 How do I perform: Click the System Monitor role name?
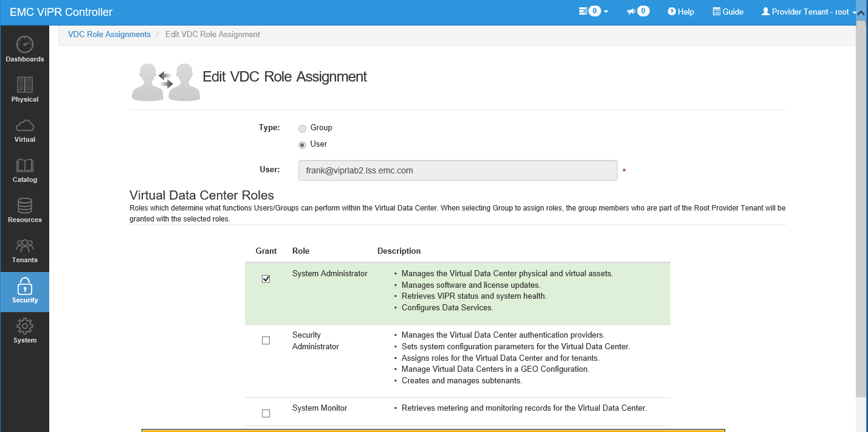tap(320, 408)
